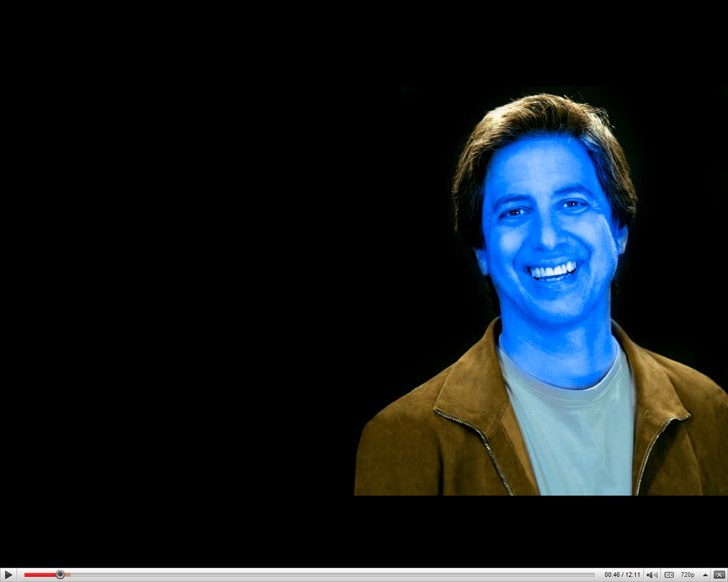Click the unplayed part of the progress bar
The width and height of the screenshot is (728, 582).
click(x=330, y=575)
